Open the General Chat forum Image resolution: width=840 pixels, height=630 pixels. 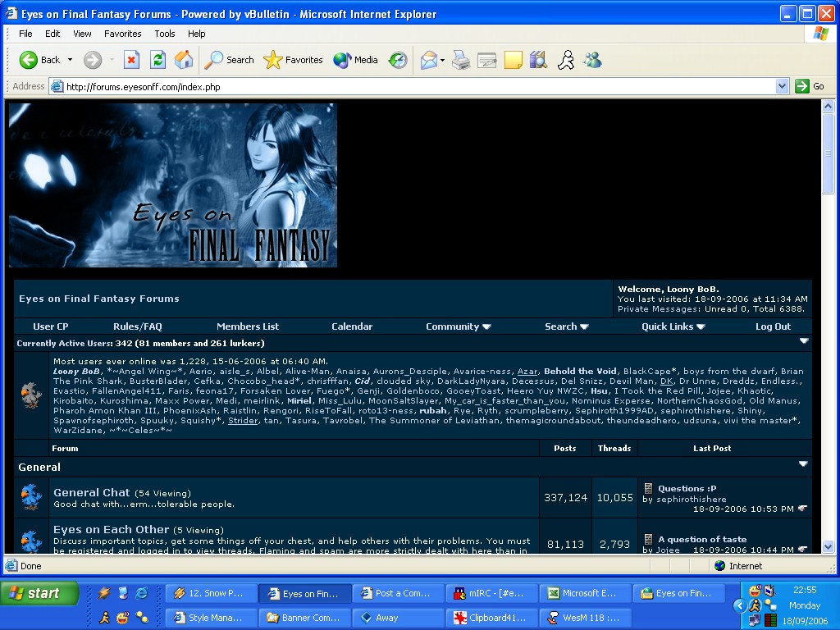click(x=91, y=492)
